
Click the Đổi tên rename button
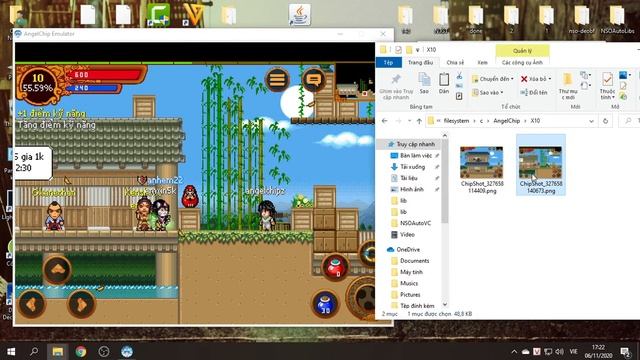tap(534, 93)
